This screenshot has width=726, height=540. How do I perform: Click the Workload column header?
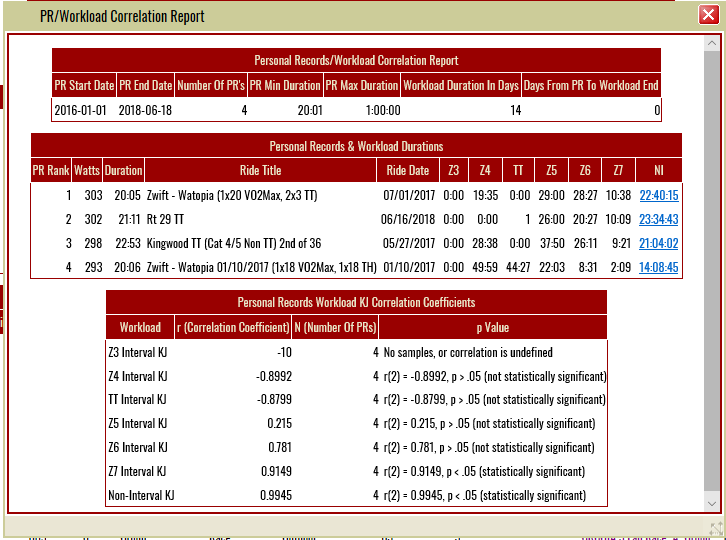[140, 327]
